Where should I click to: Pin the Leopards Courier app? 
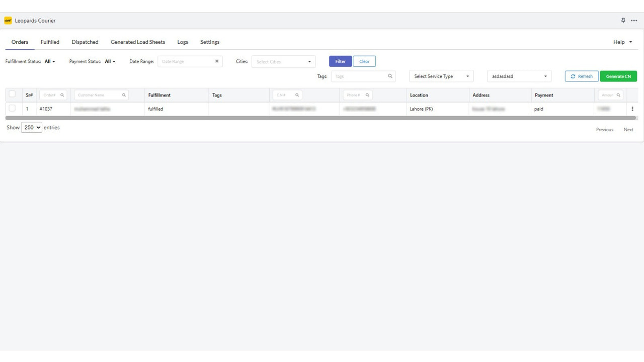[623, 20]
